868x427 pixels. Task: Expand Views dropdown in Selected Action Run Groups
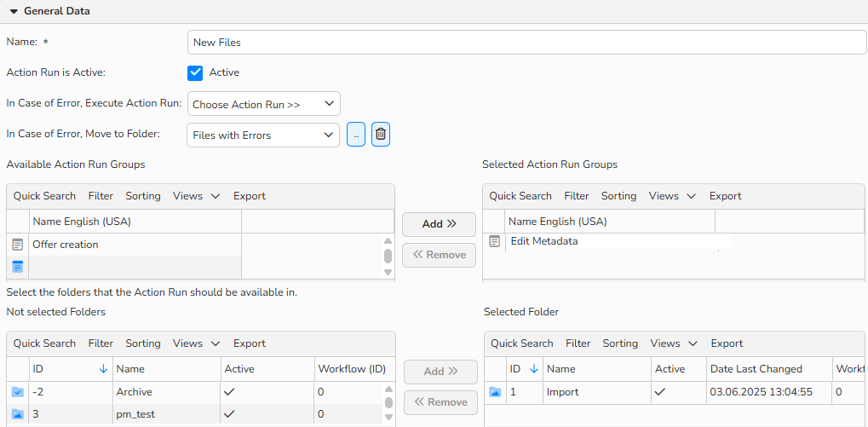(673, 196)
